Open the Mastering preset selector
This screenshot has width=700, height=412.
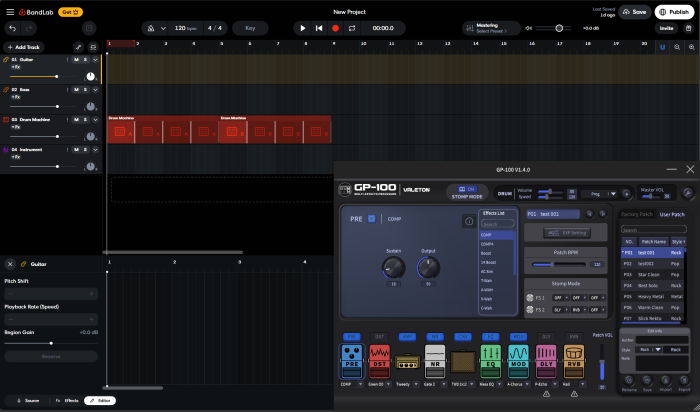click(491, 28)
